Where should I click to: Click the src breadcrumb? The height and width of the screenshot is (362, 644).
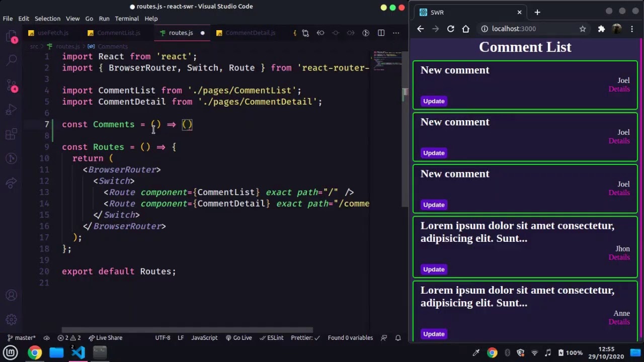click(34, 46)
